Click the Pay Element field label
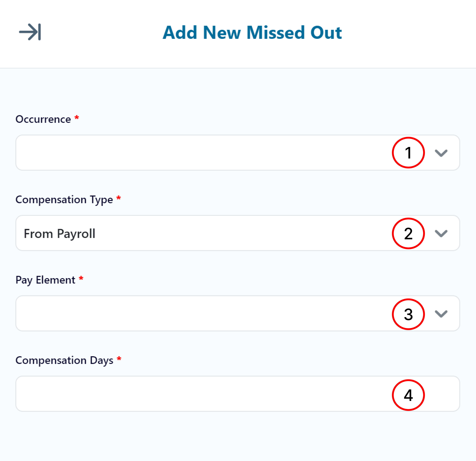This screenshot has width=476, height=461. [45, 280]
